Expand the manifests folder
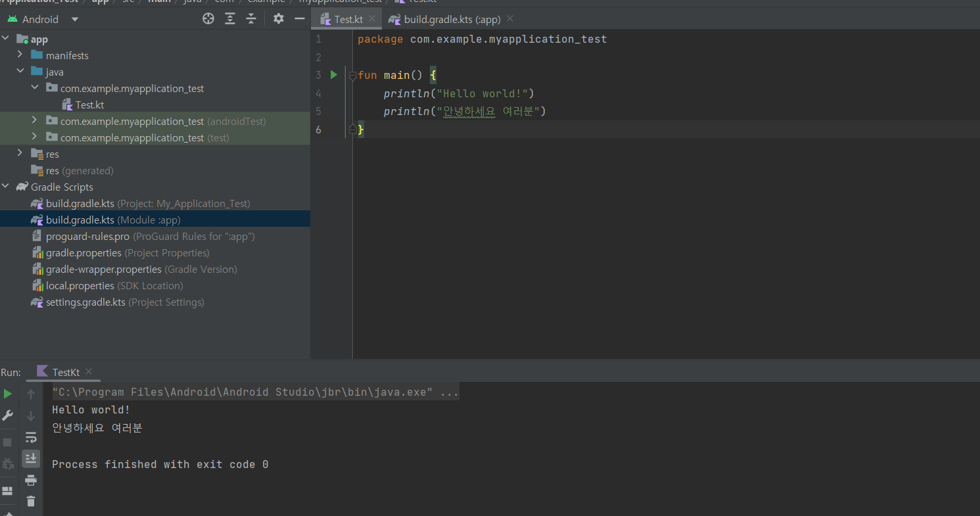Screen dimensions: 980x516 tap(20, 55)
